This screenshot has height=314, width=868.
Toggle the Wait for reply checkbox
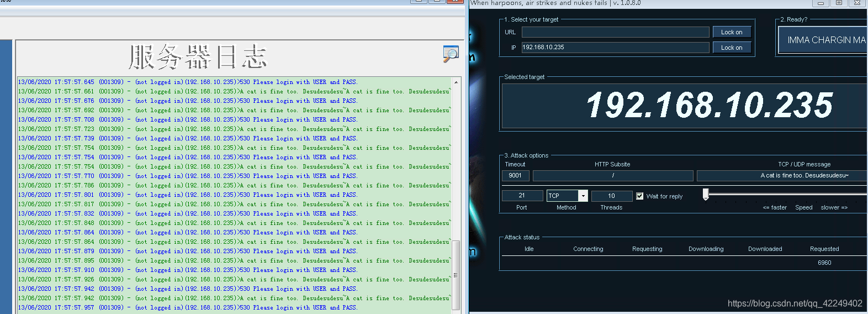pos(639,196)
